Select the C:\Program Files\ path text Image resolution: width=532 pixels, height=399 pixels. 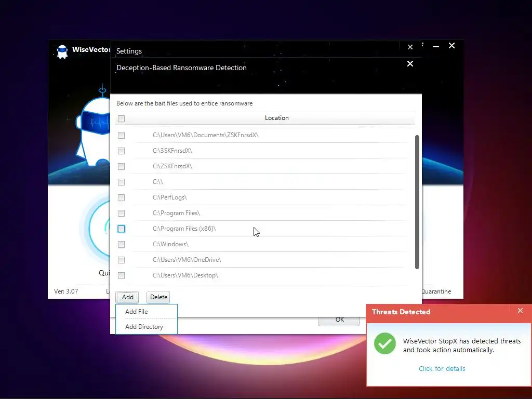tap(177, 213)
